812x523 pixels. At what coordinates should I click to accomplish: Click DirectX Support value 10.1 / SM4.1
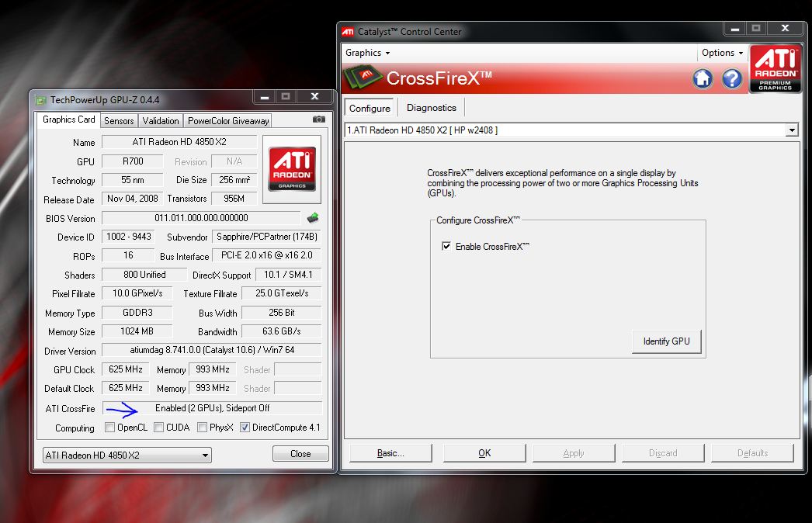click(289, 275)
